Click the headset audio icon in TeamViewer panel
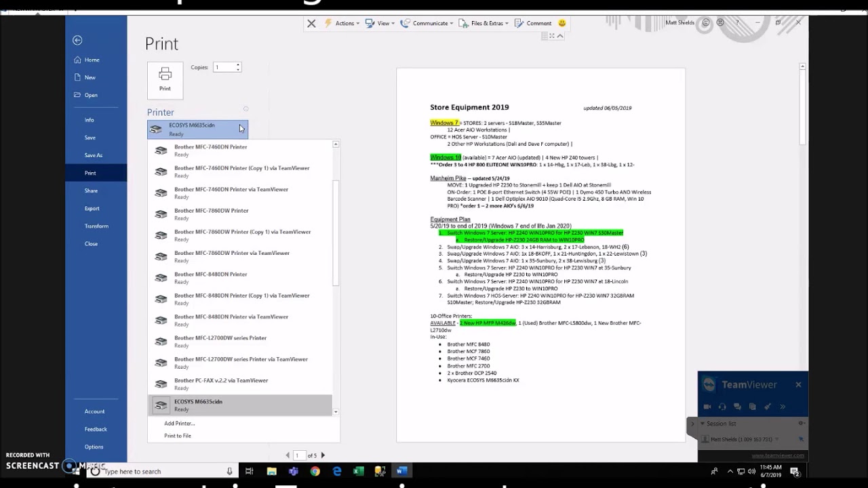The image size is (868, 488). coord(722,407)
